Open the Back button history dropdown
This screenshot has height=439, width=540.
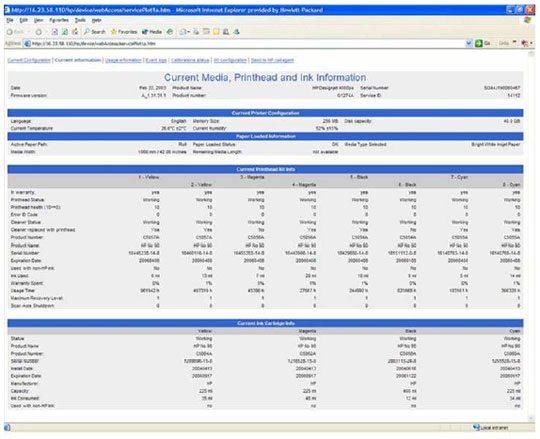click(x=29, y=32)
